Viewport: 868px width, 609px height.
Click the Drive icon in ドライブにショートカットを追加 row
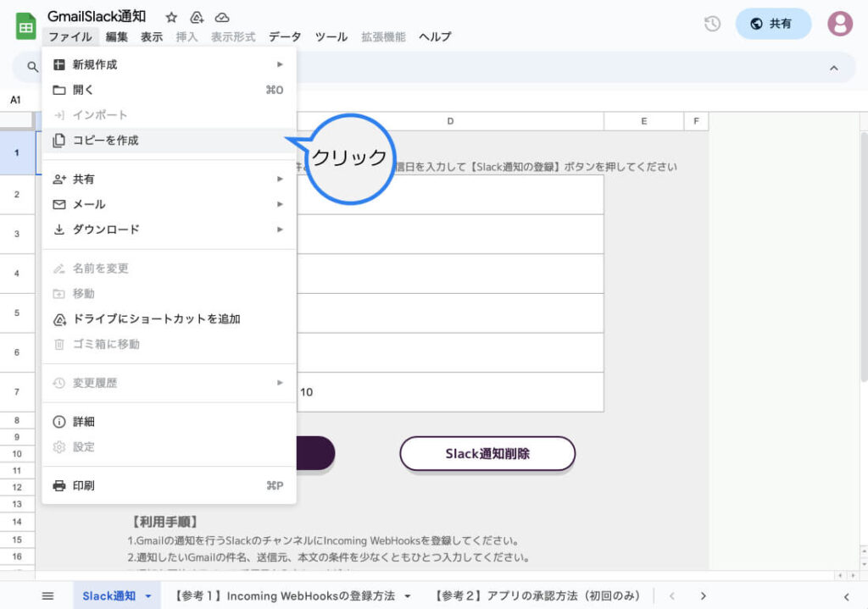coord(59,319)
